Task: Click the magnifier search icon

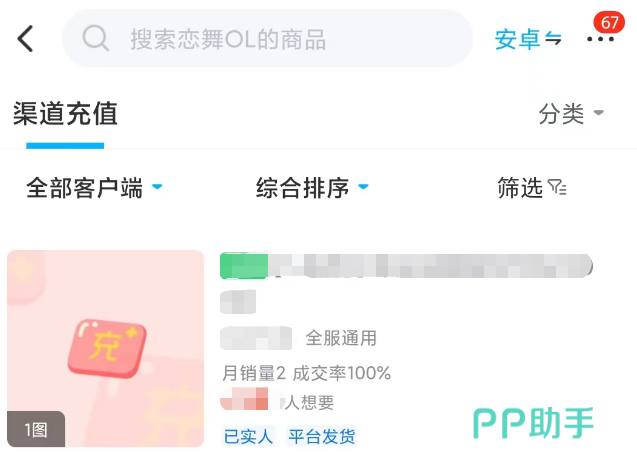Action: point(96,39)
